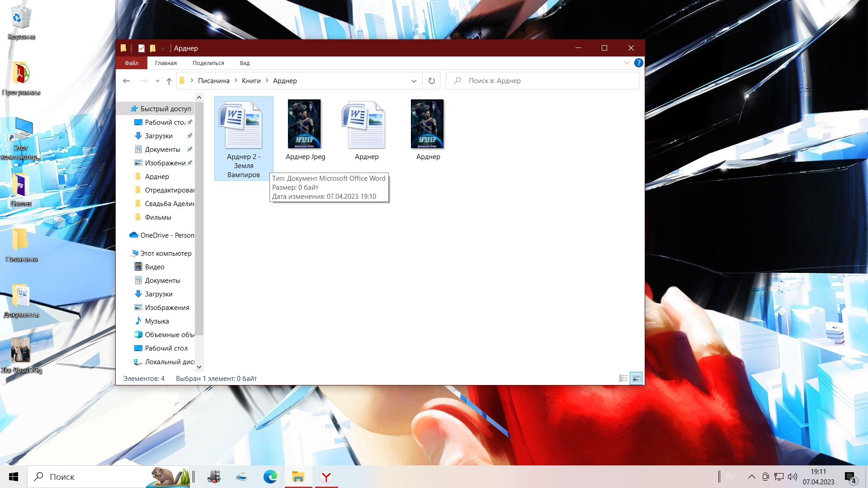The height and width of the screenshot is (488, 868).
Task: Open the Explorer Help question mark icon
Action: click(638, 63)
